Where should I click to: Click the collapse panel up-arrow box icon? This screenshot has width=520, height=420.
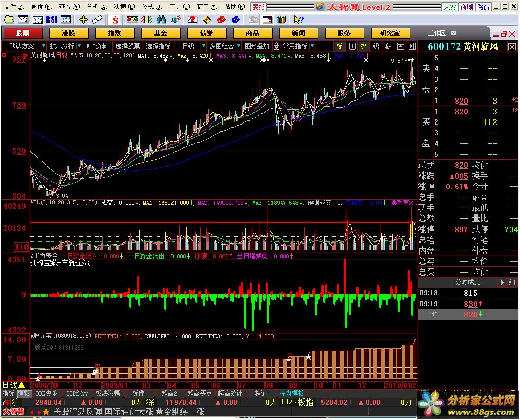(x=400, y=46)
